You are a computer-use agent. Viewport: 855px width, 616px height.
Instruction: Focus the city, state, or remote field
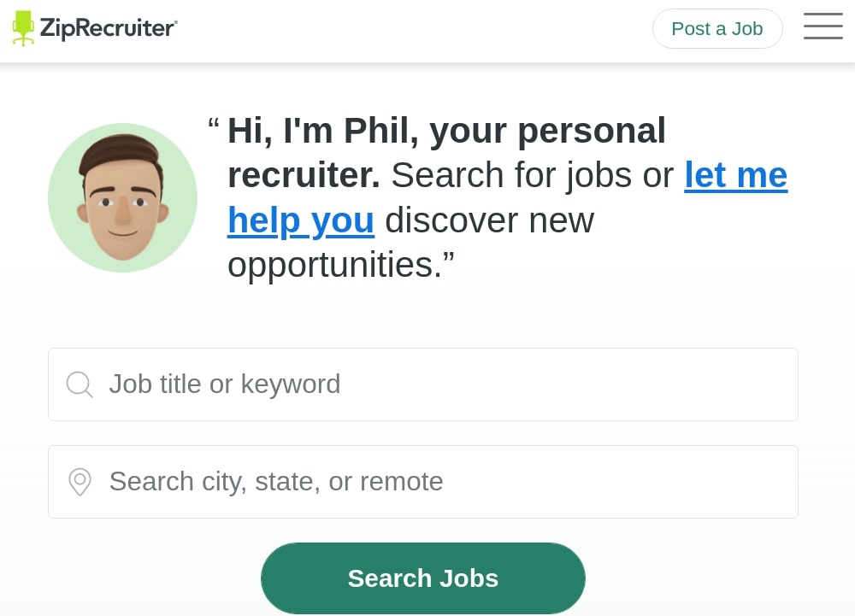(445, 482)
